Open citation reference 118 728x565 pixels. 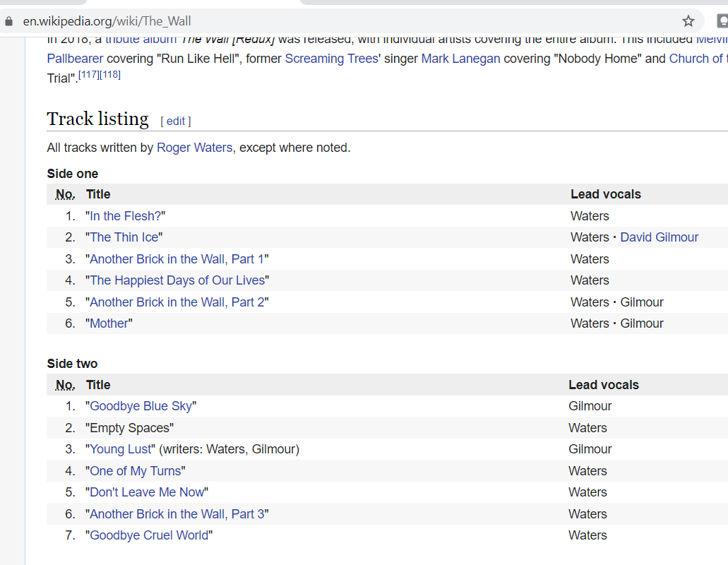point(110,74)
